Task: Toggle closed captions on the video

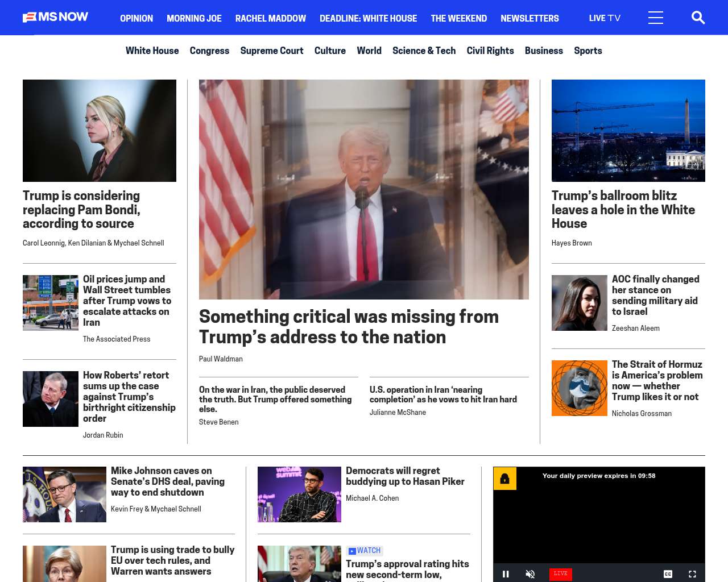Action: [668, 574]
